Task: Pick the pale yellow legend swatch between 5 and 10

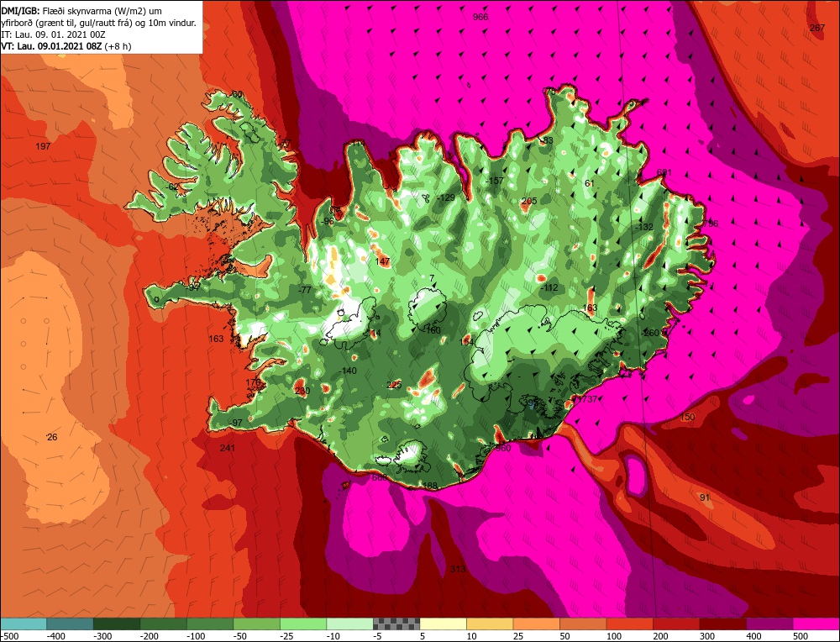Action: coord(443,624)
